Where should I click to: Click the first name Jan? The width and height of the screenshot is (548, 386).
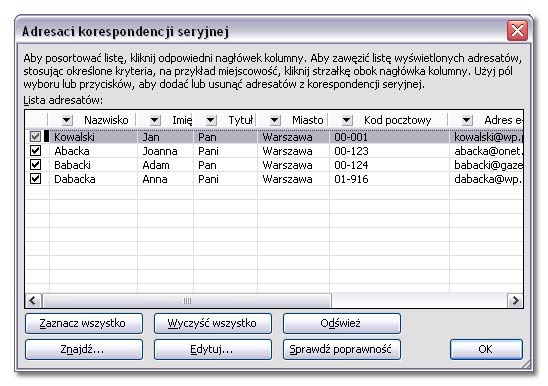point(151,137)
